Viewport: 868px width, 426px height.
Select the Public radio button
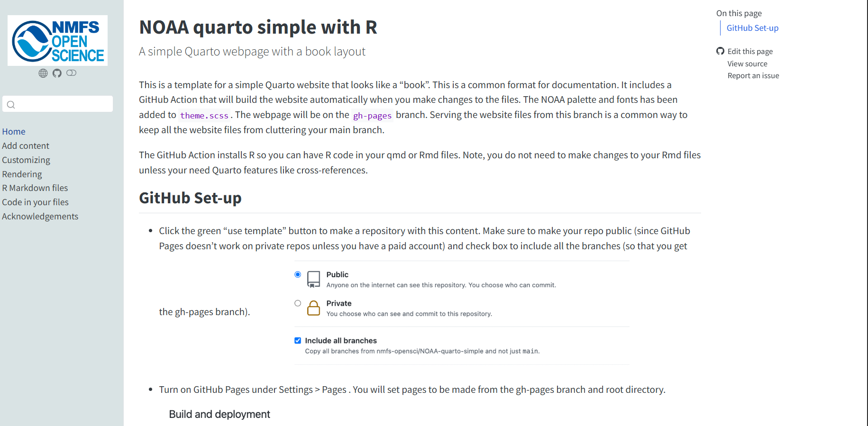point(298,274)
